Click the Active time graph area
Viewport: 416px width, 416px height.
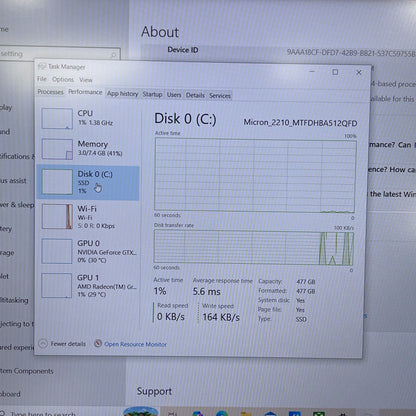point(255,175)
